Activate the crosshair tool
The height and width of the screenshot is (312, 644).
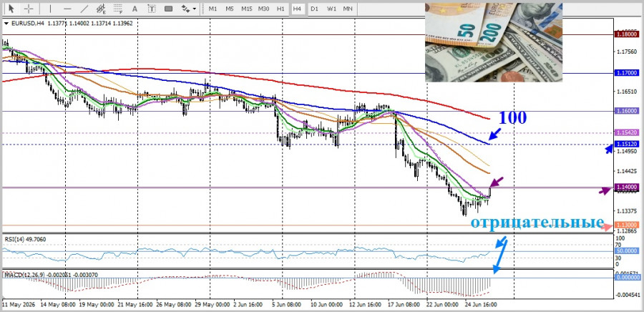(x=29, y=9)
